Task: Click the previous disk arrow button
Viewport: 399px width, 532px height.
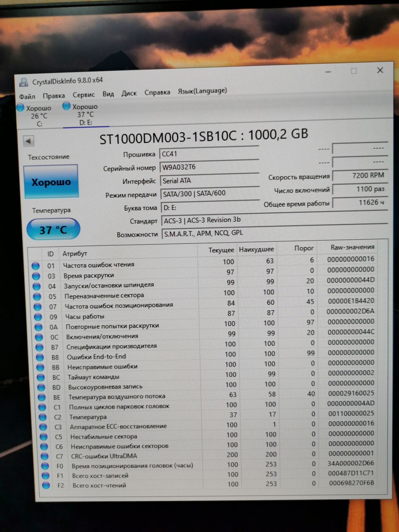Action: (x=28, y=141)
